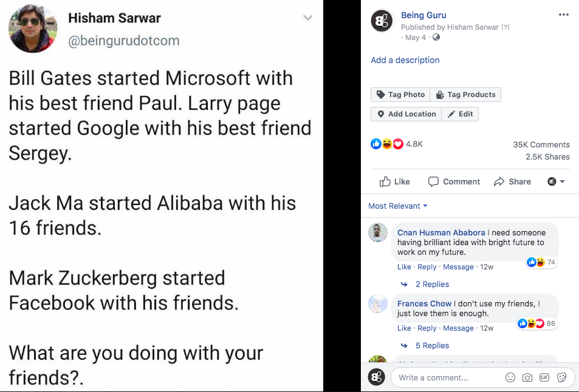Click the Add Location button

(x=406, y=114)
